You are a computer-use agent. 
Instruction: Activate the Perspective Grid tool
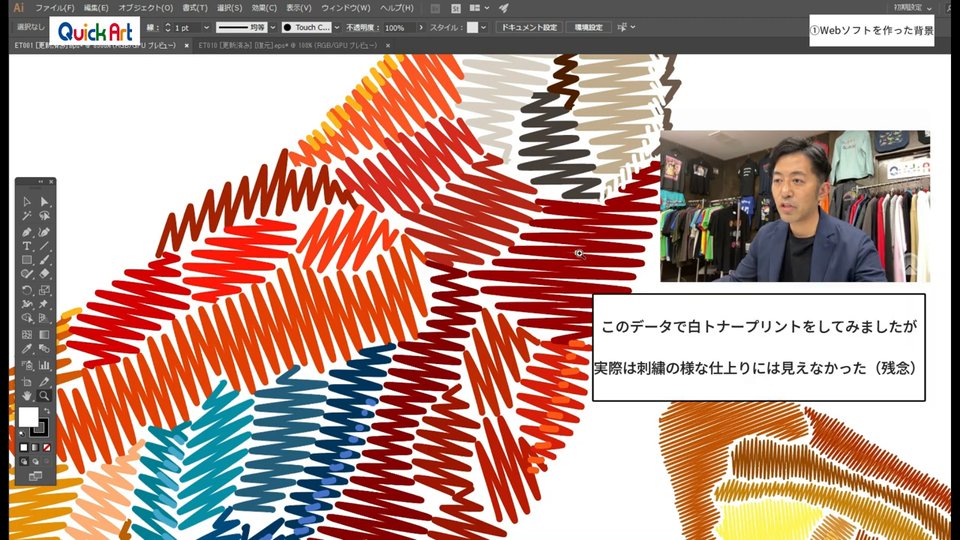[x=44, y=318]
